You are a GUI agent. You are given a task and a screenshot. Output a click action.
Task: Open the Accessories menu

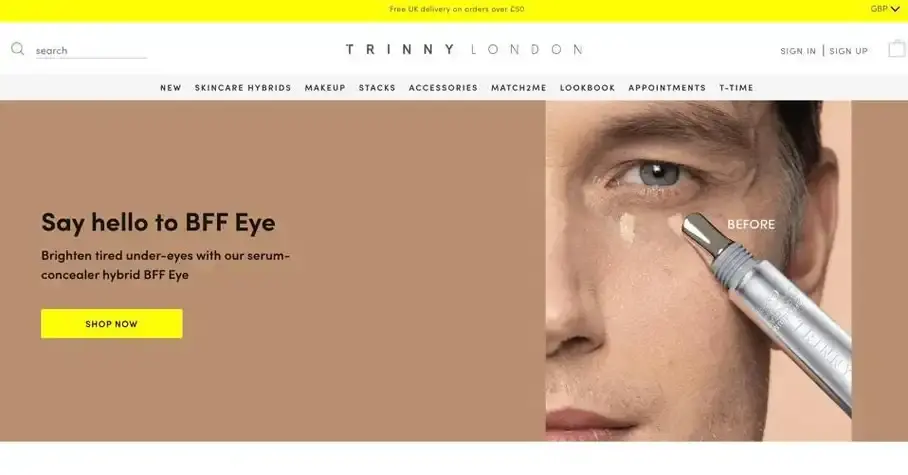[443, 87]
